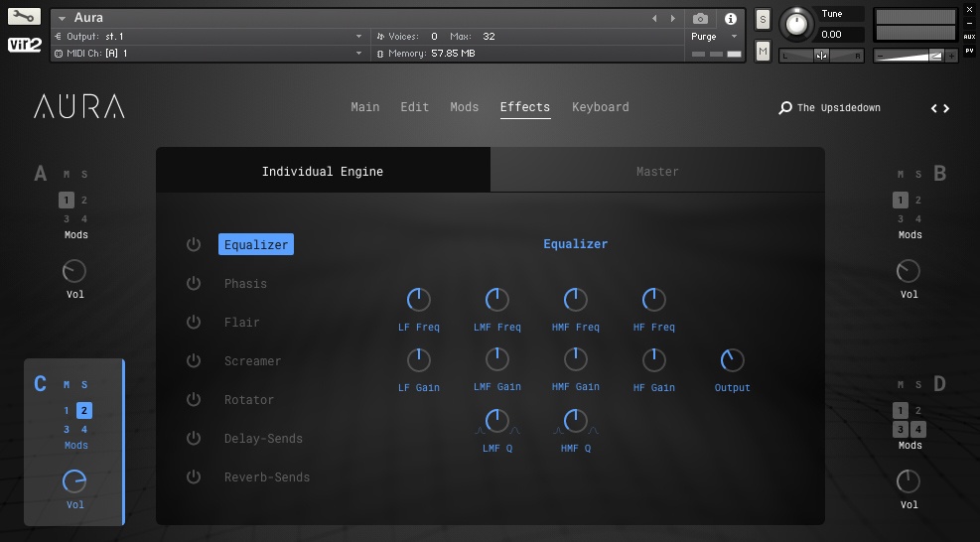Image resolution: width=980 pixels, height=542 pixels.
Task: Toggle the Equalizer power icon
Action: [x=194, y=244]
